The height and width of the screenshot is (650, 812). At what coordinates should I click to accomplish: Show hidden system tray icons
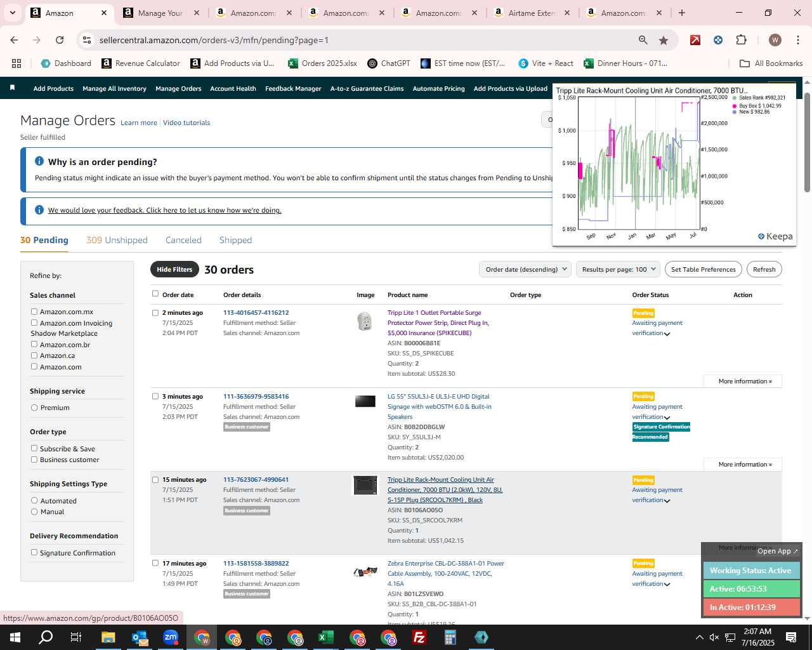[699, 637]
